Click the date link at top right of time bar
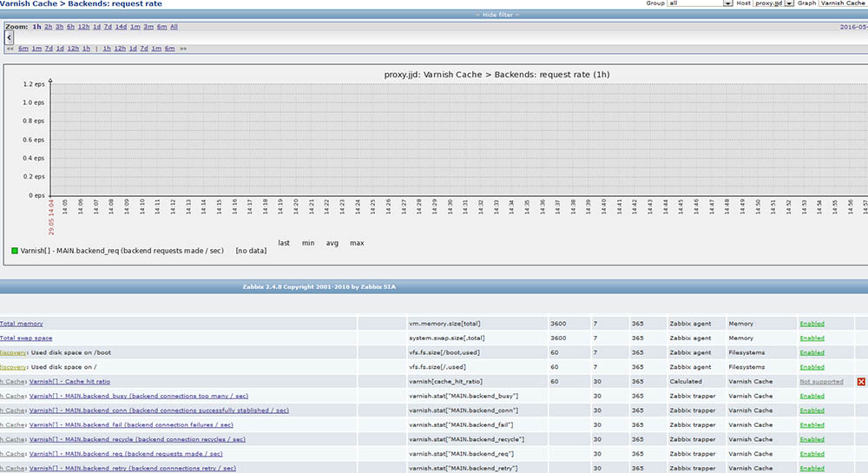The width and height of the screenshot is (868, 473). [x=854, y=27]
